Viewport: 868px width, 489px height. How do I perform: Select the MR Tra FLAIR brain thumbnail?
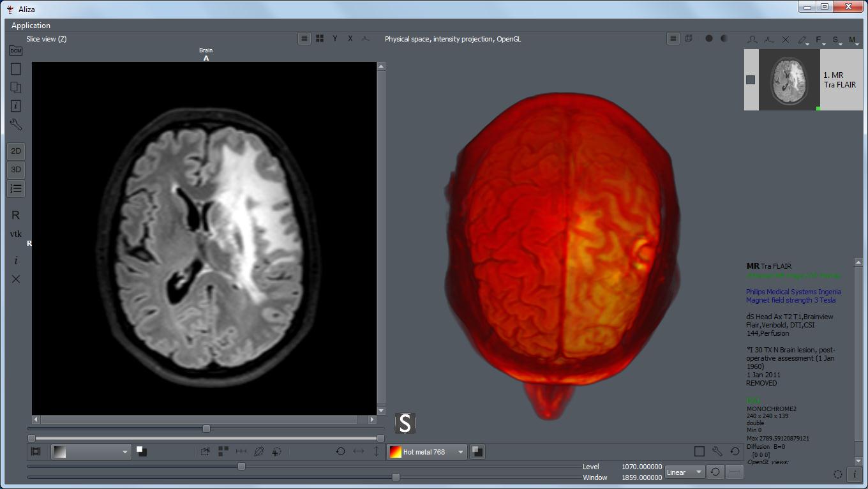coord(789,80)
